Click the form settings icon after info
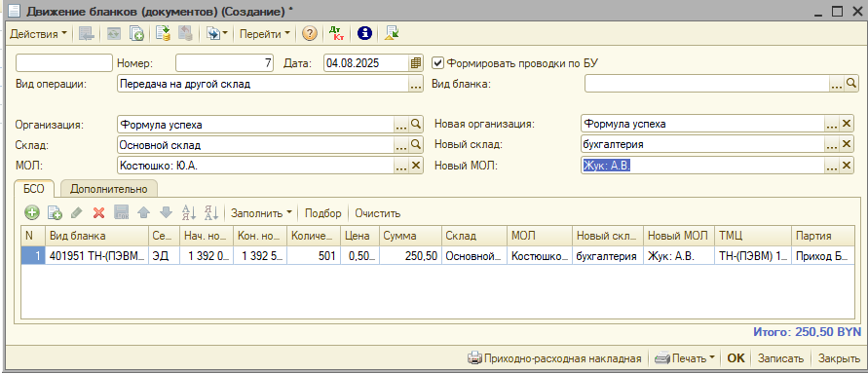Viewport: 868px width, 374px height. pyautogui.click(x=392, y=34)
